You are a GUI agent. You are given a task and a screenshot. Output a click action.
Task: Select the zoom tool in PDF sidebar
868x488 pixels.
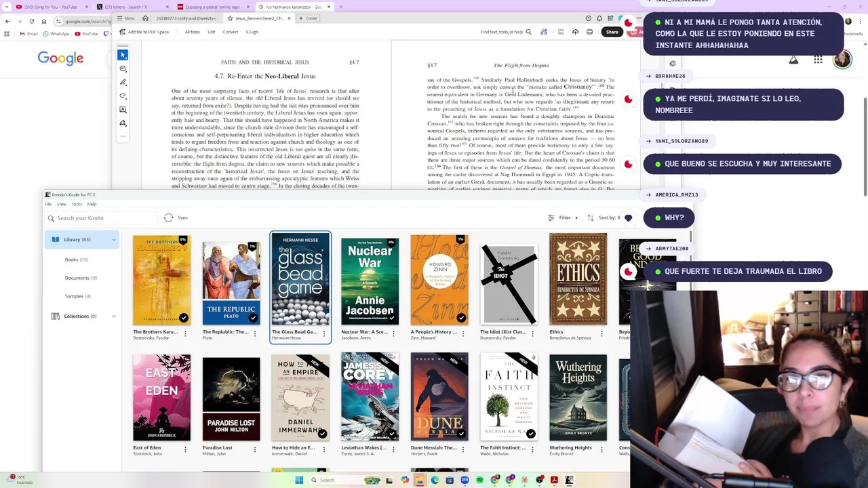click(x=123, y=68)
